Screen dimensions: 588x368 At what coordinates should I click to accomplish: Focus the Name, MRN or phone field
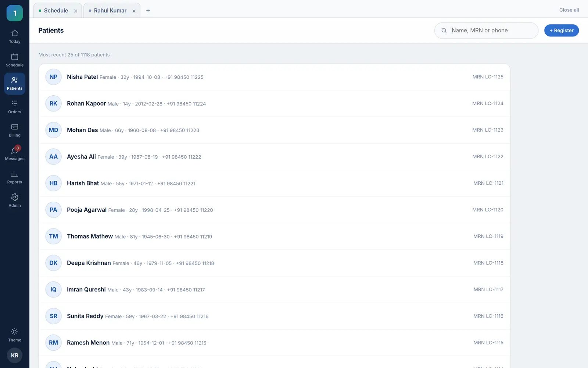tap(486, 31)
